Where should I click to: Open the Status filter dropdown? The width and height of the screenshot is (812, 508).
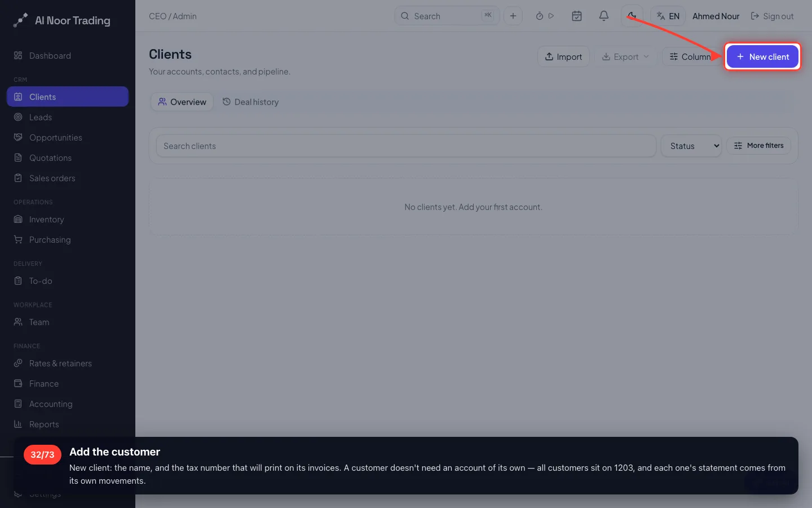click(691, 146)
